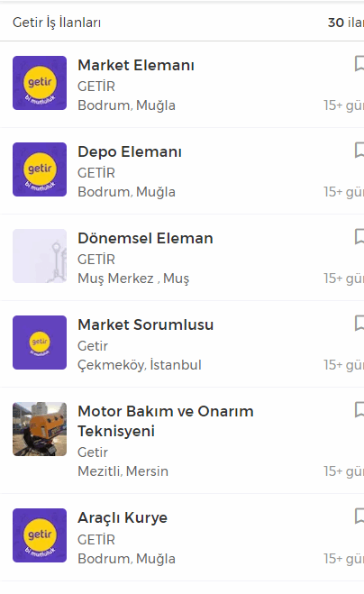Click the motorcycle photo thumbnail
The image size is (364, 594).
pos(40,429)
